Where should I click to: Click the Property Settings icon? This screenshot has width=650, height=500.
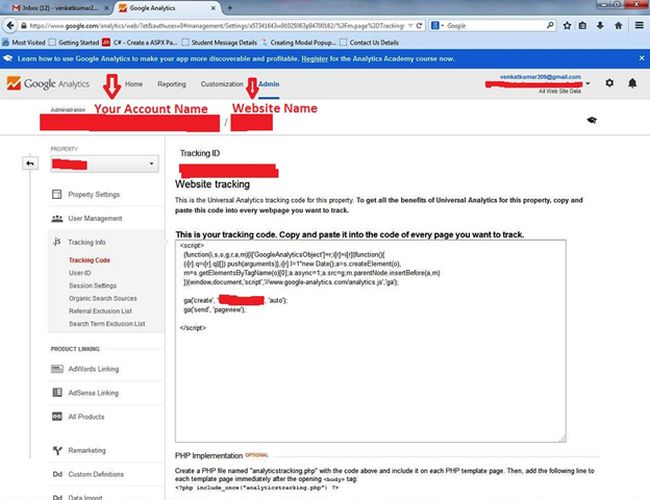click(57, 194)
